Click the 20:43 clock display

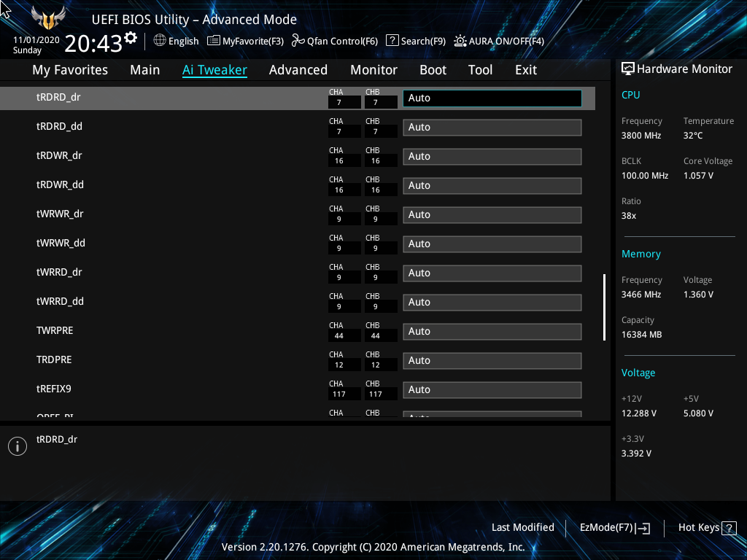coord(93,44)
